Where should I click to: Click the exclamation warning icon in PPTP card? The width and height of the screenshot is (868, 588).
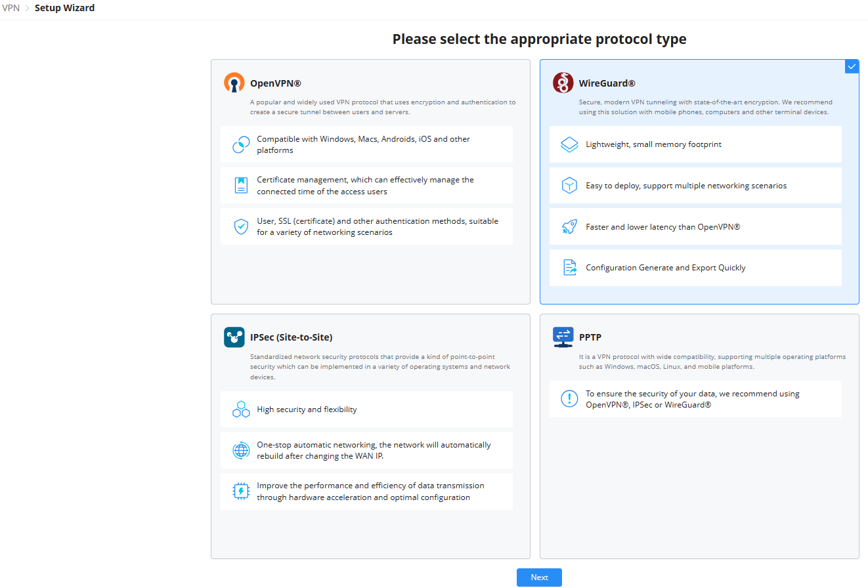click(569, 398)
